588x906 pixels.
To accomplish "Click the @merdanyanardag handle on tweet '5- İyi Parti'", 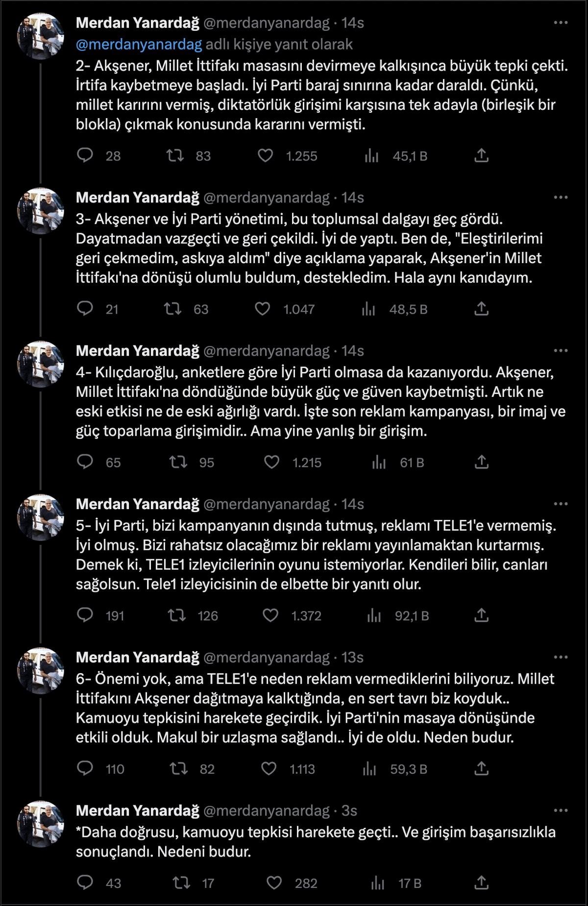I will [266, 504].
